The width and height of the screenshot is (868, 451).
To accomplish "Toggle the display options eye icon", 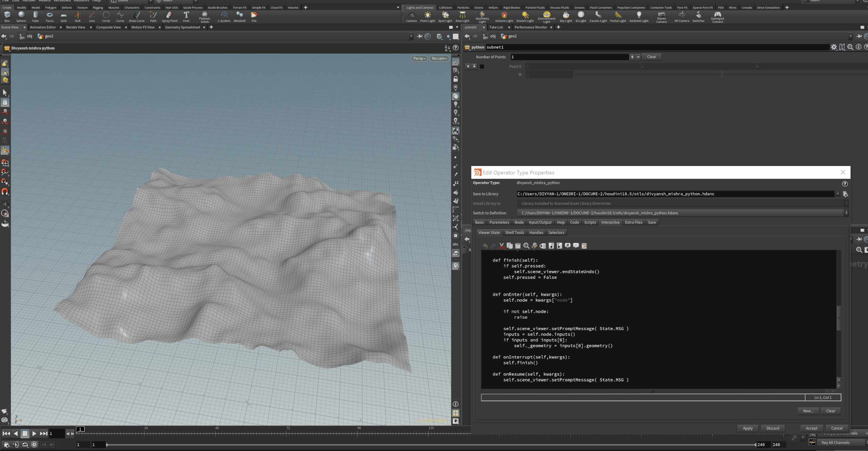I will point(456,421).
